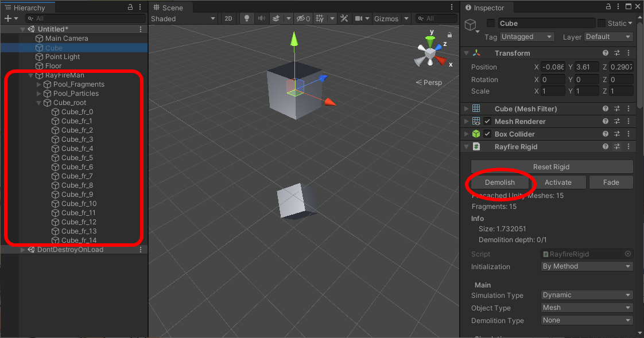Viewport: 644px width, 338px height.
Task: Toggle scene audio speaker icon
Action: pos(261,18)
